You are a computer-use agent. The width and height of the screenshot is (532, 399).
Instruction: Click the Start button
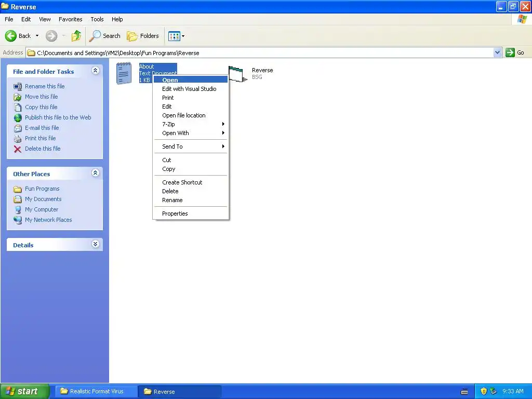coord(24,391)
